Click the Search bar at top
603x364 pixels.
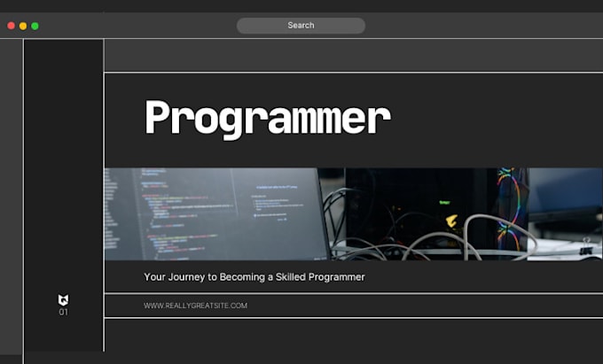(x=301, y=26)
